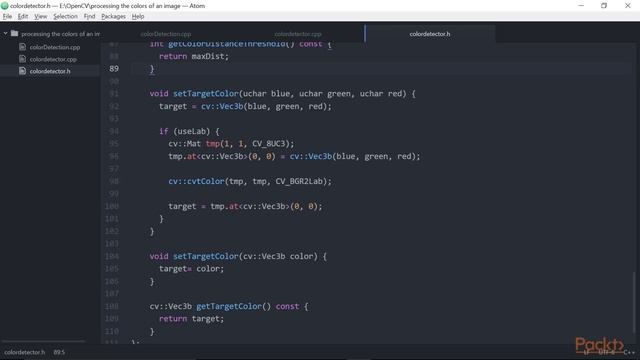Screen dimensions: 640x360
Task: Open colorDetection.cpp from the tree view
Action: coord(55,47)
